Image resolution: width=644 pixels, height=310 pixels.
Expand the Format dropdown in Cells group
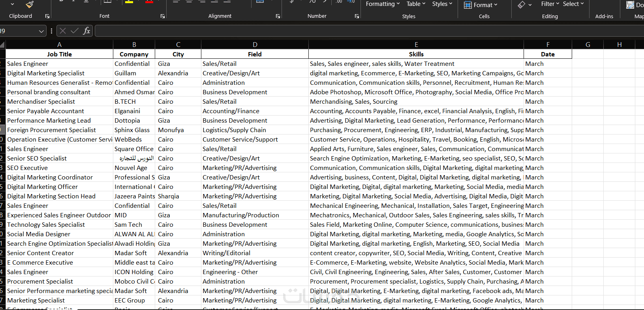(485, 5)
